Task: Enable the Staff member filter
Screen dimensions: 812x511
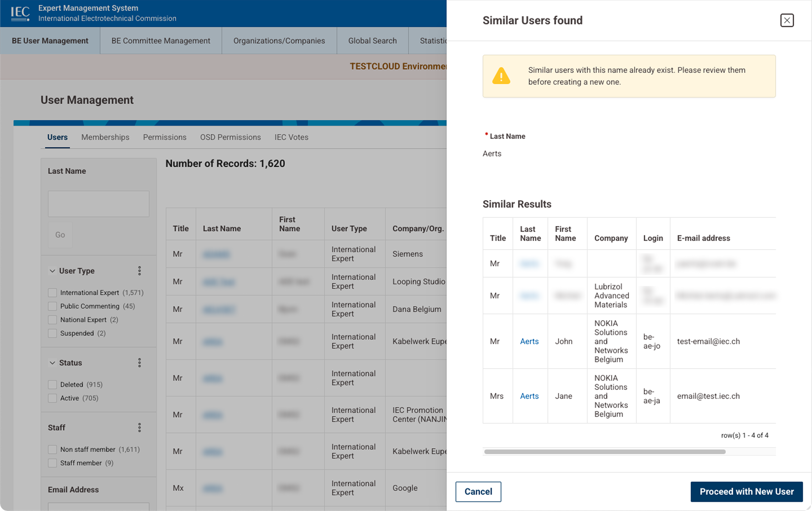Action: pos(52,463)
